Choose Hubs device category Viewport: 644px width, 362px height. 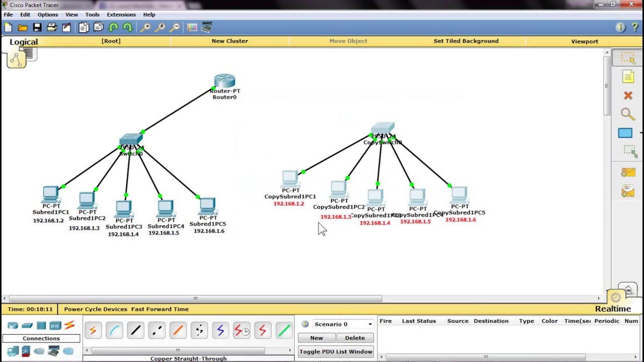[x=41, y=326]
